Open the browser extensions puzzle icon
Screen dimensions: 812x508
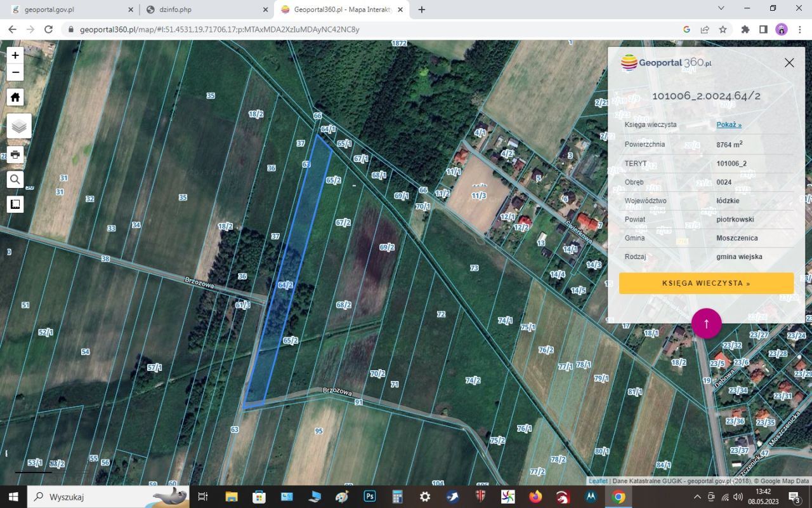tap(745, 29)
